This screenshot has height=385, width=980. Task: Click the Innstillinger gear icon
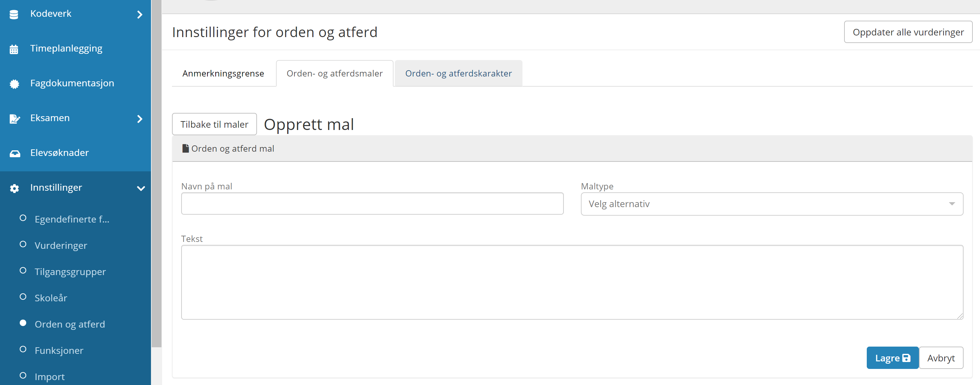(x=14, y=188)
